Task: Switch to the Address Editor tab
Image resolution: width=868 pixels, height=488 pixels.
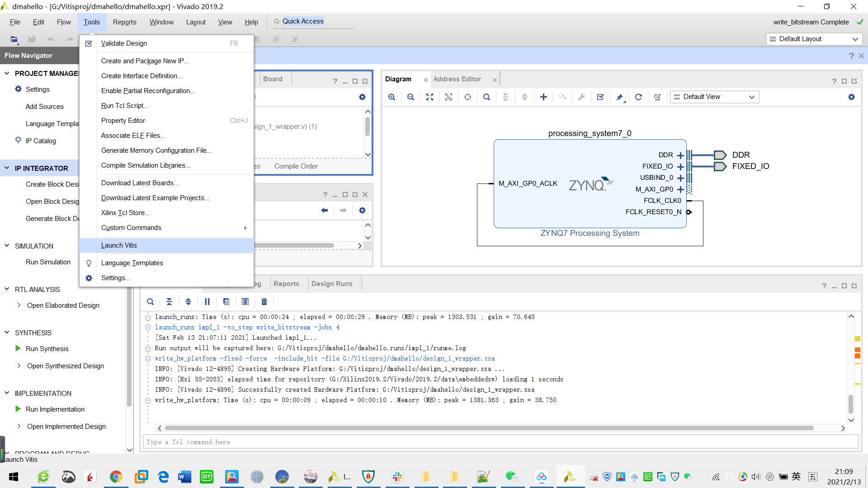Action: tap(458, 79)
